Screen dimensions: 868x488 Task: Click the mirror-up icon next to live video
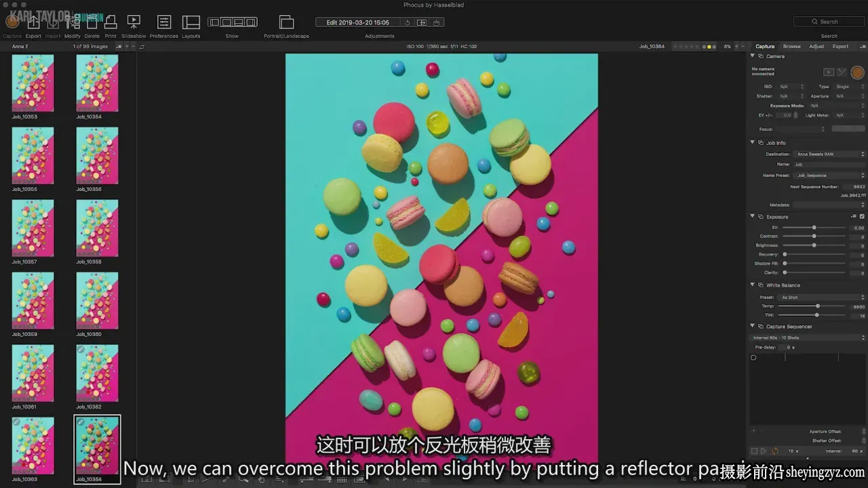[x=842, y=72]
